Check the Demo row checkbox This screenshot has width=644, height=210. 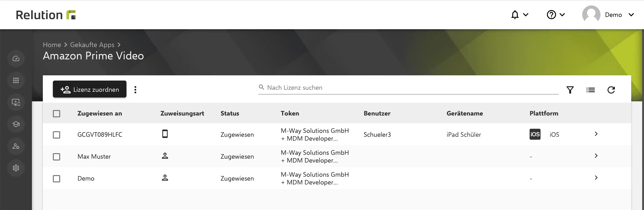(x=57, y=179)
